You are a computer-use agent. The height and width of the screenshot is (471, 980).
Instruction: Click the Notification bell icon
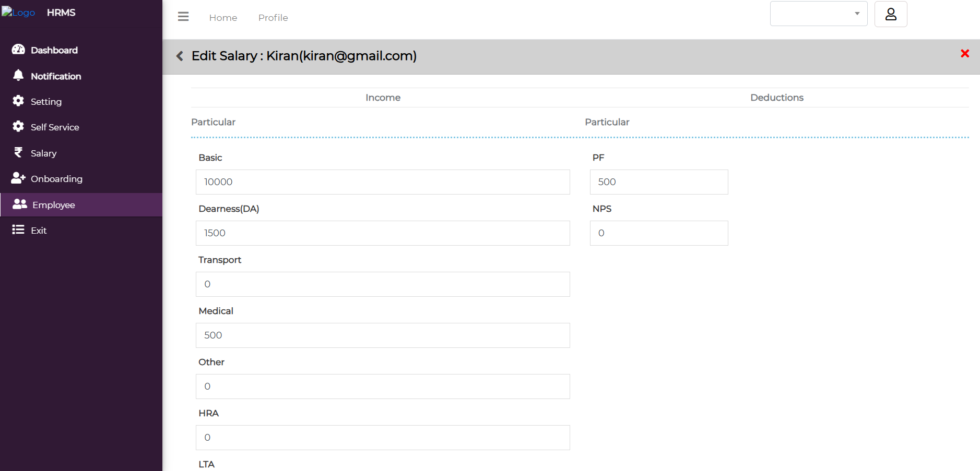tap(18, 76)
